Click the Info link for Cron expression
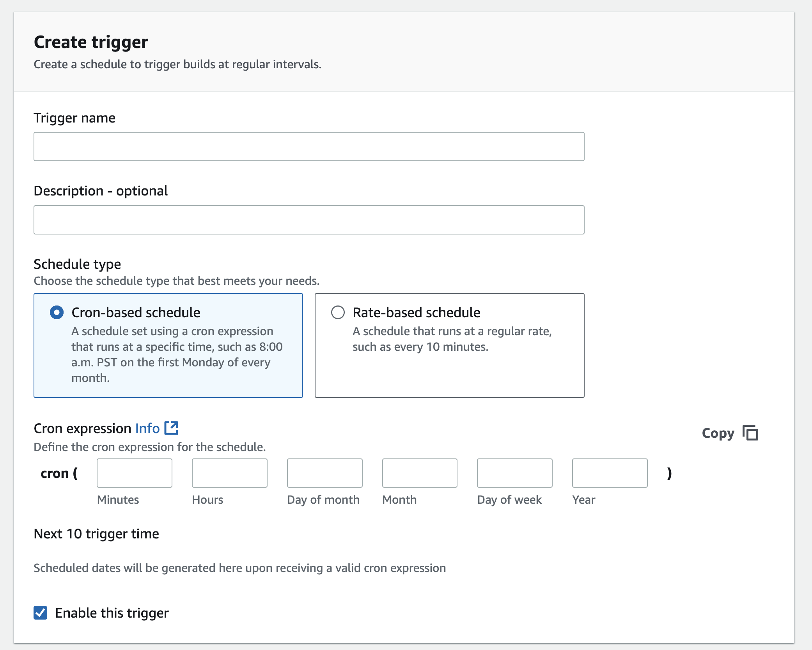The height and width of the screenshot is (650, 812). coord(147,428)
